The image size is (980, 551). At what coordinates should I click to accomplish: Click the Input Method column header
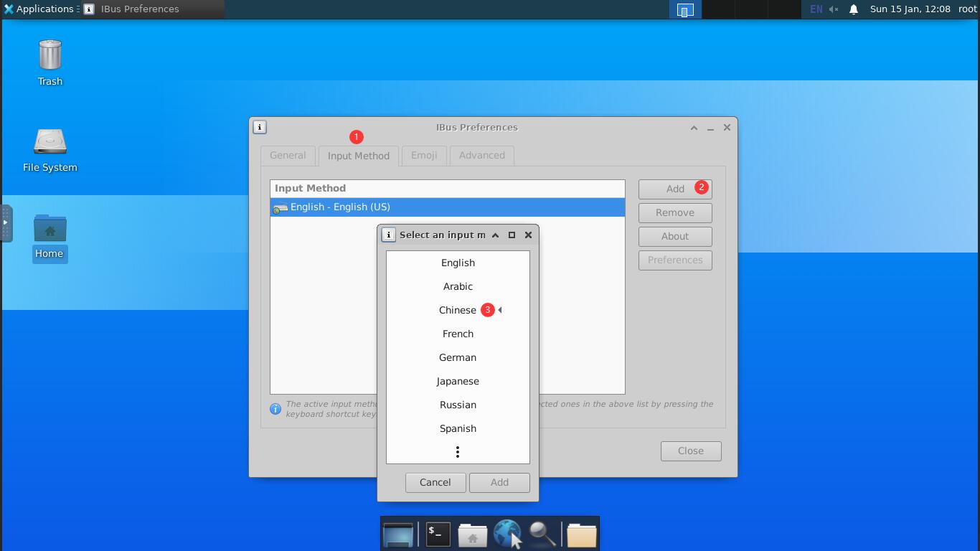click(x=448, y=189)
